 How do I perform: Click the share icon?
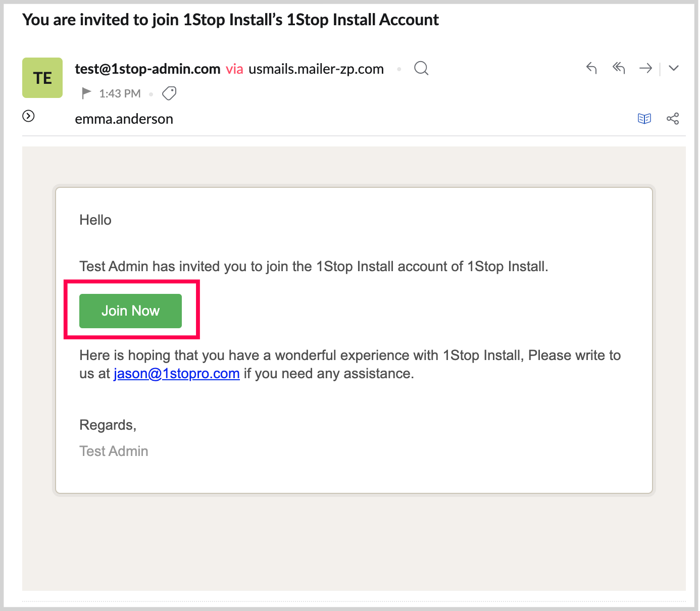pyautogui.click(x=673, y=119)
